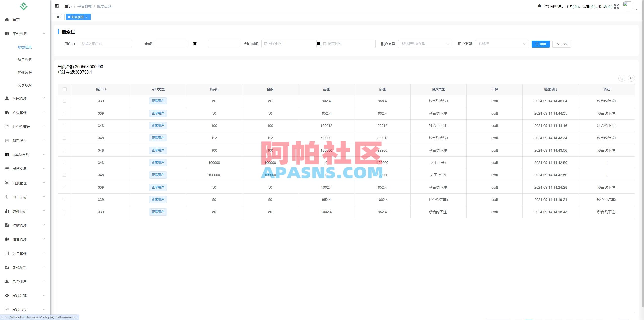Click the search icon above the table

(x=622, y=78)
